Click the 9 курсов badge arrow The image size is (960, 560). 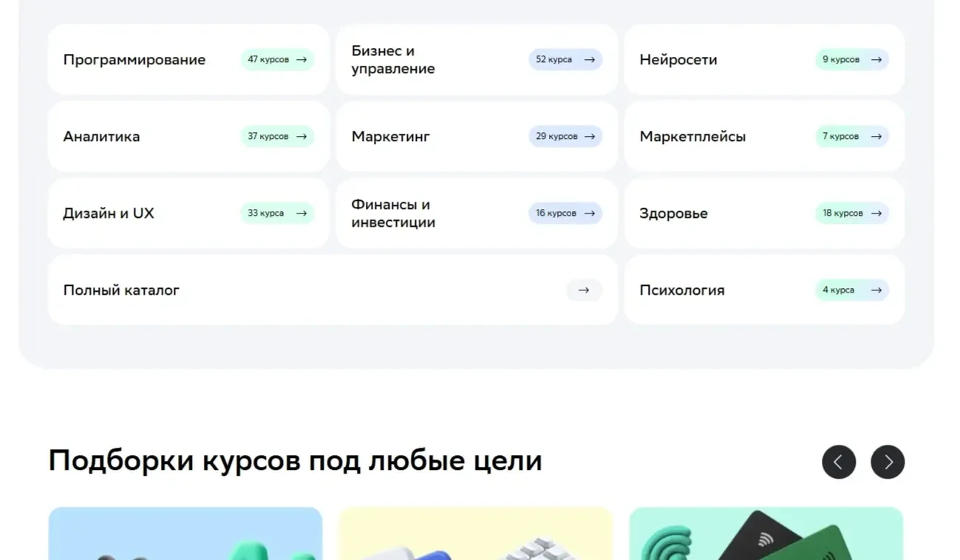[x=876, y=60]
